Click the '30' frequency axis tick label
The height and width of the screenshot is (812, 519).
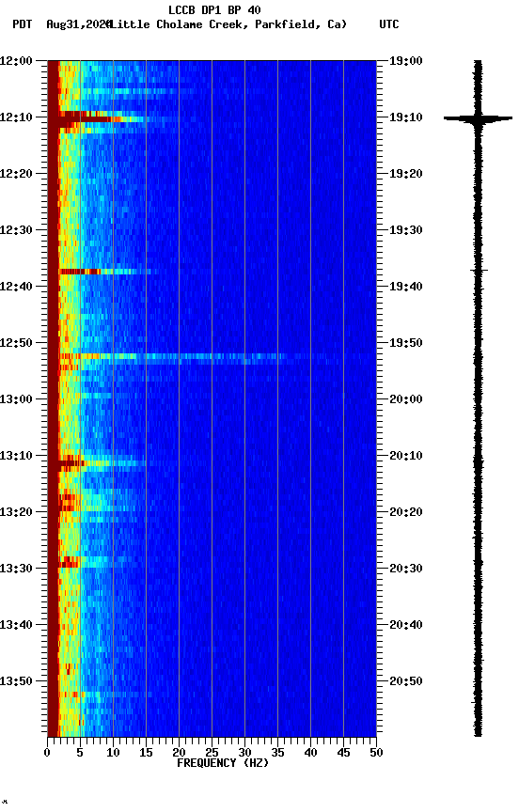(x=244, y=753)
